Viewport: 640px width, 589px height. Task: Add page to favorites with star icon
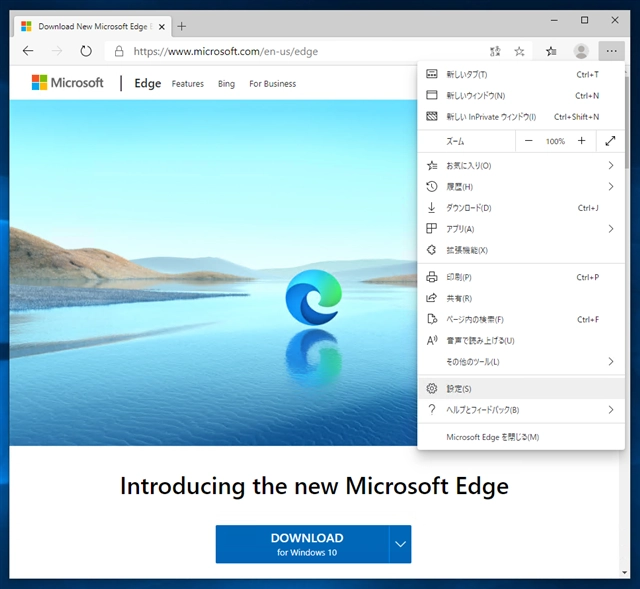(x=519, y=51)
